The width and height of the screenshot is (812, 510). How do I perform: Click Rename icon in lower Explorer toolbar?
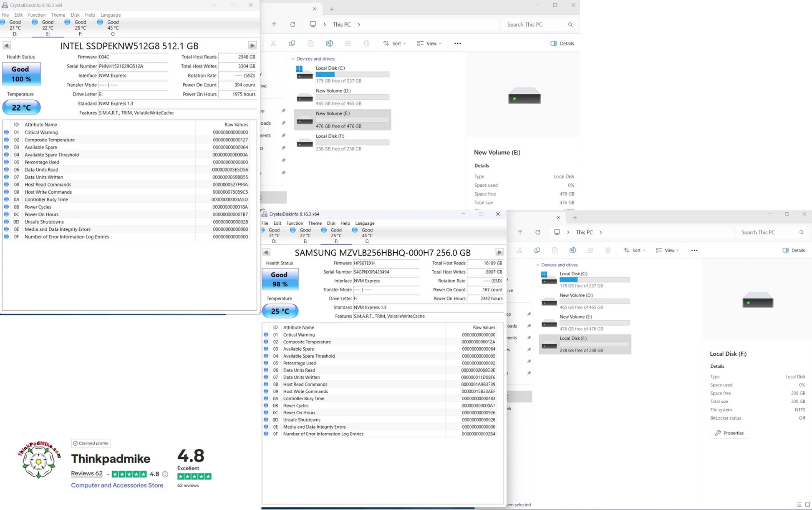tap(572, 250)
